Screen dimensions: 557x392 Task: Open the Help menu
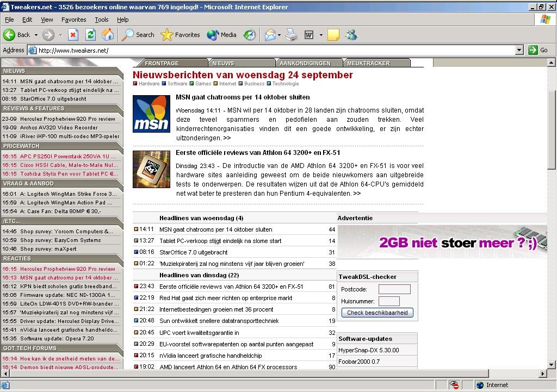click(x=122, y=20)
